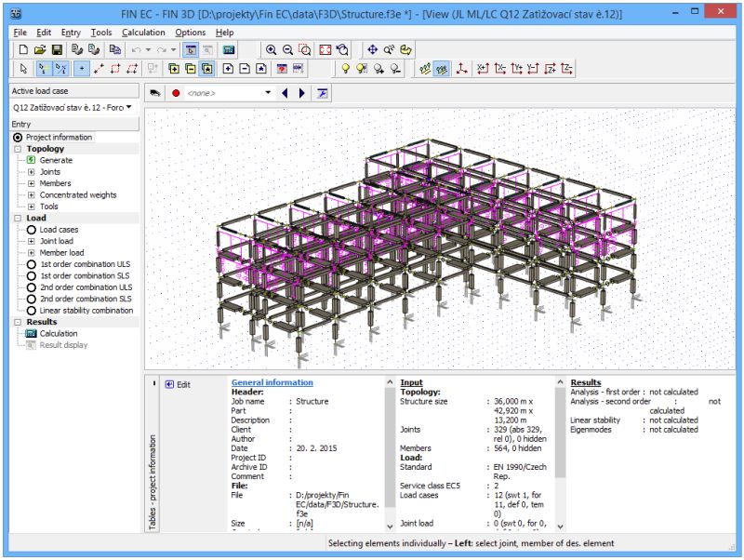Click the axonometric view axes icon
Image resolution: width=744 pixels, height=560 pixels.
pos(461,68)
